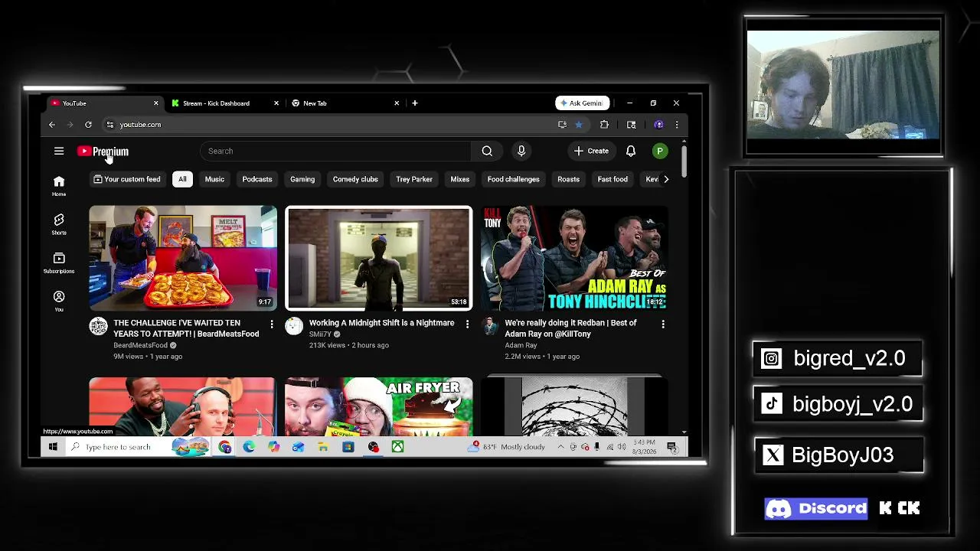Show more category chips with right arrow
Screen dimensions: 980x551
665,179
